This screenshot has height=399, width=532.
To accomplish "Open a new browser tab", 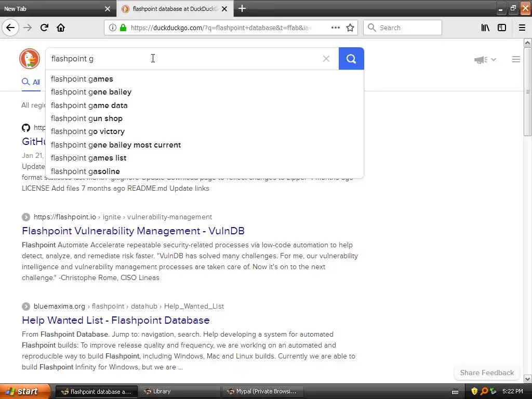I will click(242, 8).
